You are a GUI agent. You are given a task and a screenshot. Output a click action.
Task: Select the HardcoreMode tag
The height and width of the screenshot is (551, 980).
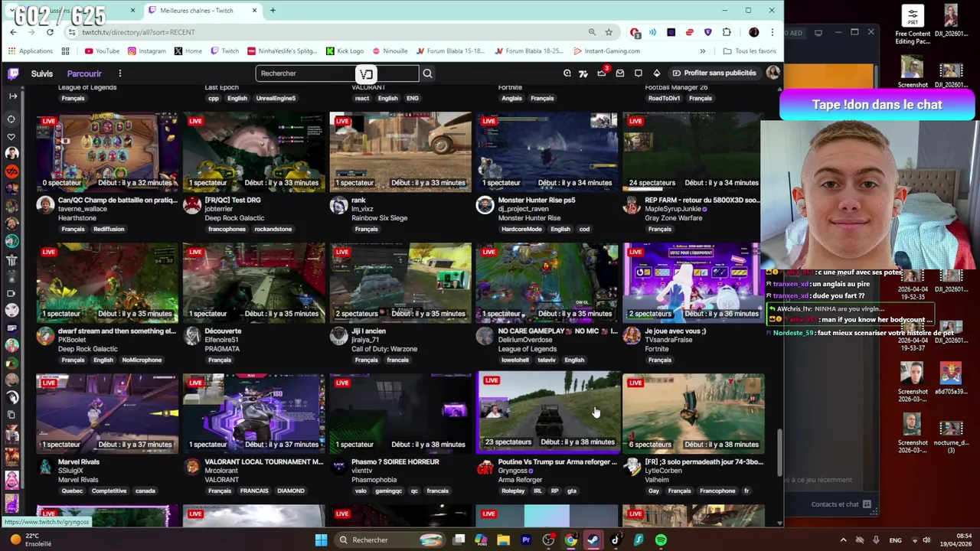coord(521,229)
